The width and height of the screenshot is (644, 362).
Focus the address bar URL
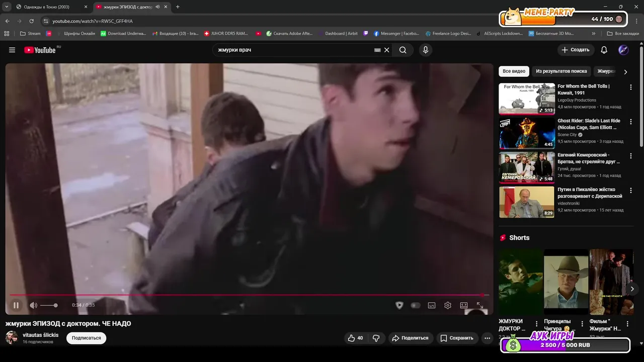tap(93, 21)
